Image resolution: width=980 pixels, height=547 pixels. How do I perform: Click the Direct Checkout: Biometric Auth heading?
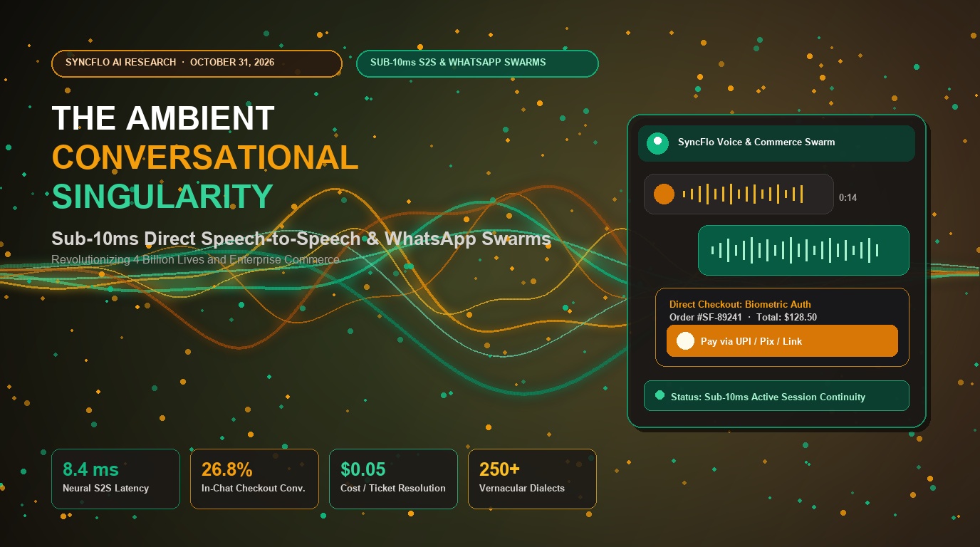coord(740,304)
